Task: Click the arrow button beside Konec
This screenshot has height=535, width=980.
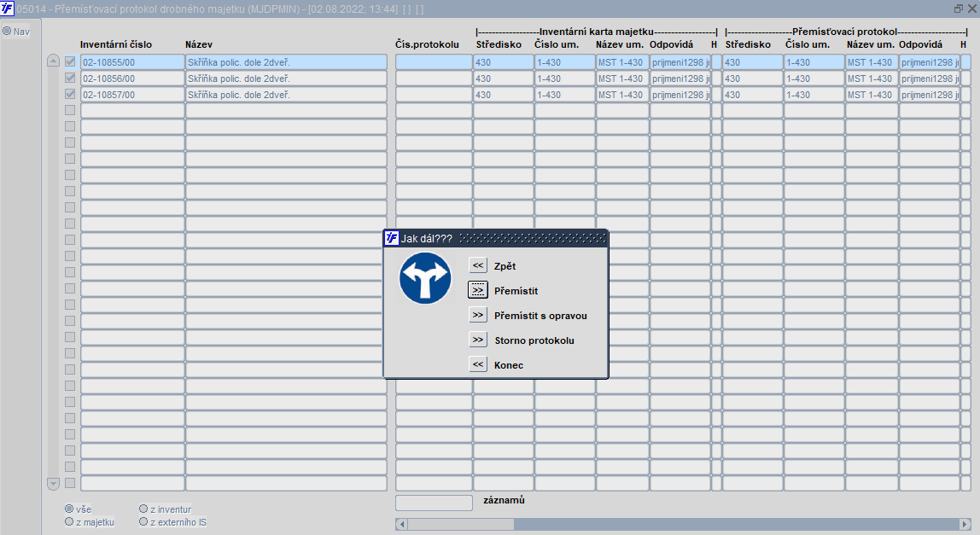Action: click(x=478, y=365)
